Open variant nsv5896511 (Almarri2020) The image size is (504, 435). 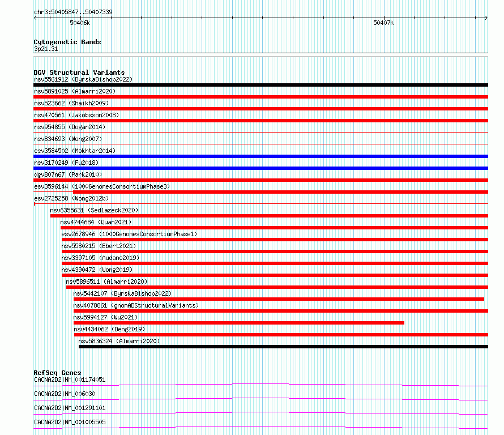[x=106, y=282]
